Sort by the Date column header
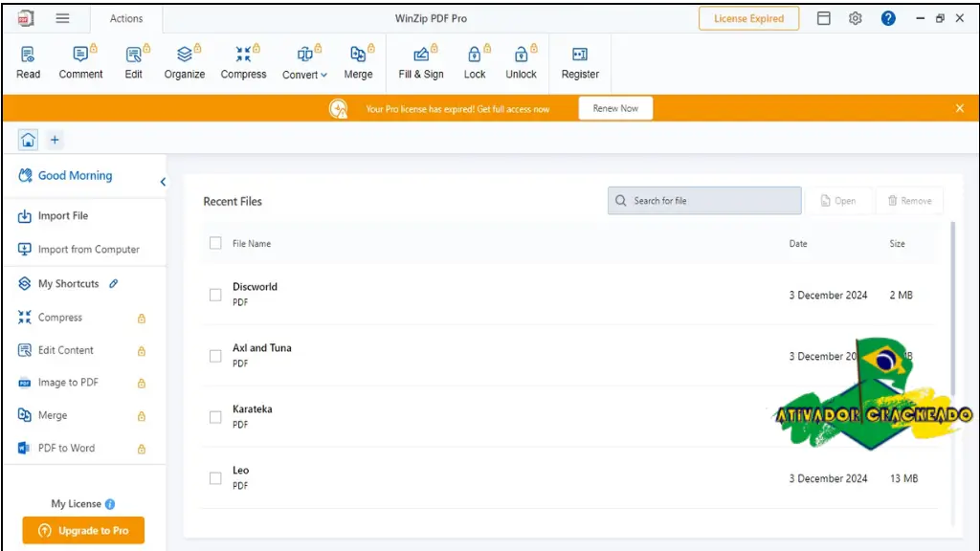Screen dimensions: 980x551 pos(798,244)
